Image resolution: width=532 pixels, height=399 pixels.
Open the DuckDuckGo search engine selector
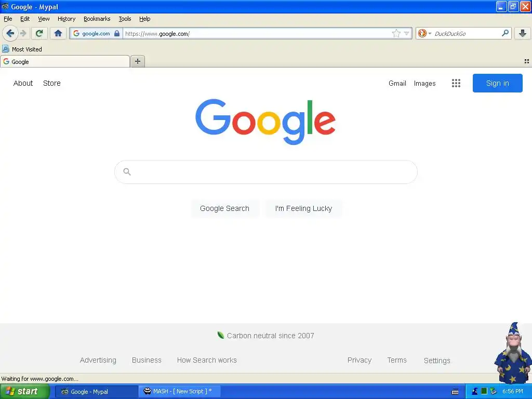424,33
